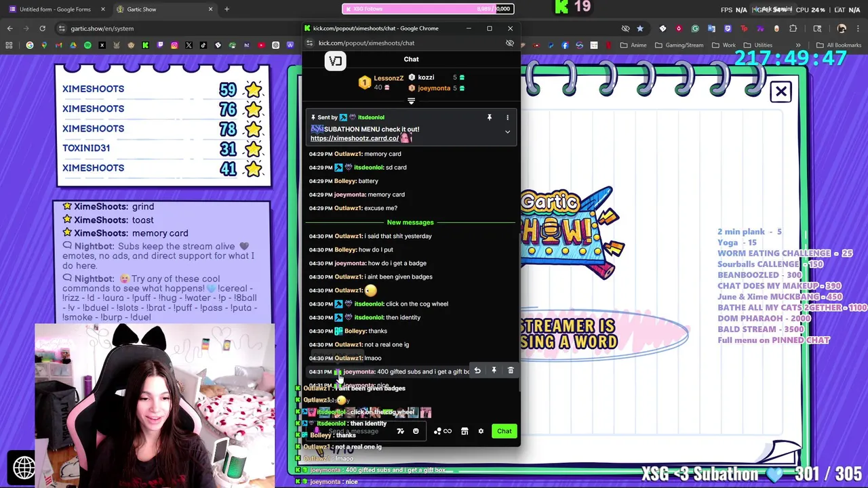This screenshot has width=868, height=488.
Task: Send message with green Chat button
Action: 504,431
